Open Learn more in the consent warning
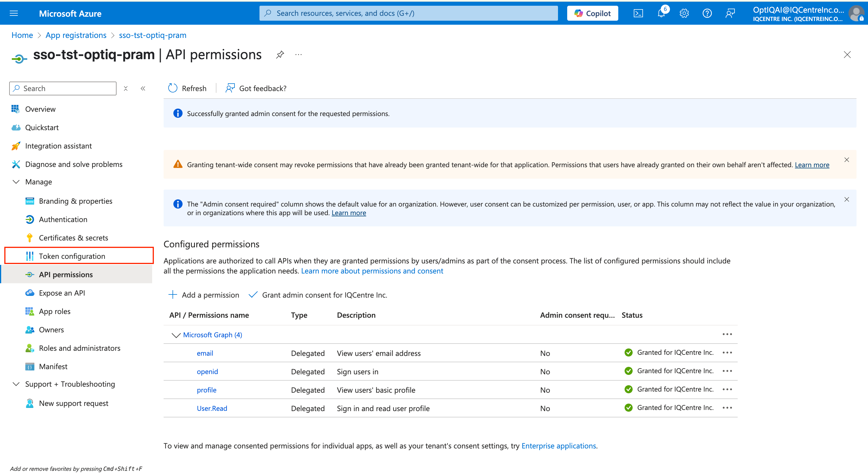Image resolution: width=868 pixels, height=474 pixels. 812,165
